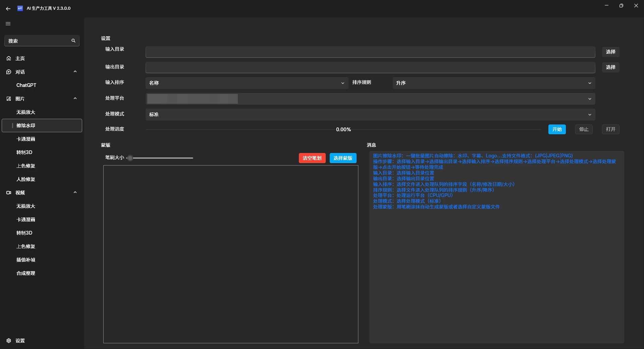
Task: Click the red 清空笔划 button
Action: (312, 158)
